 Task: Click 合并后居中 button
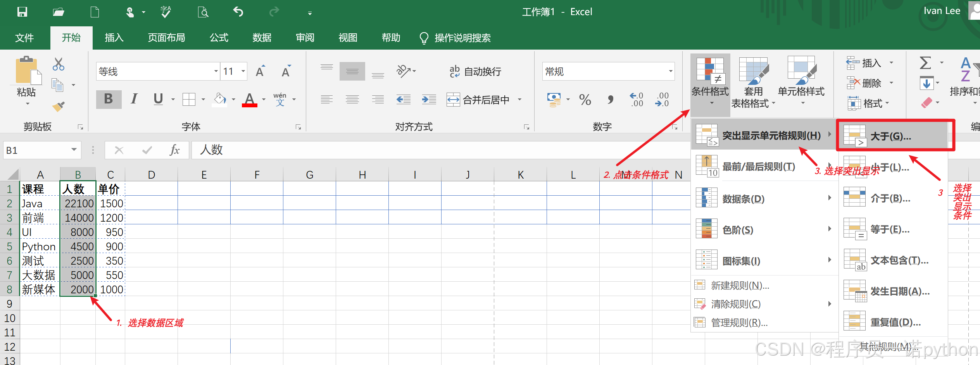point(479,100)
